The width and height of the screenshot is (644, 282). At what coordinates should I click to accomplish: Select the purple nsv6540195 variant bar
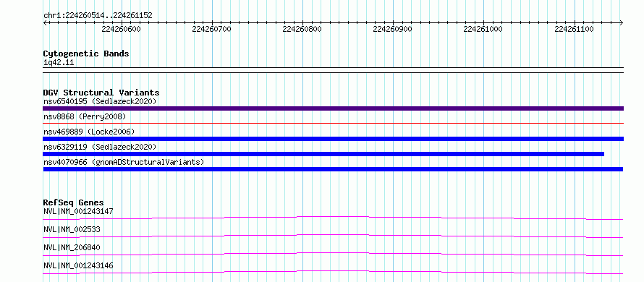tap(333, 108)
